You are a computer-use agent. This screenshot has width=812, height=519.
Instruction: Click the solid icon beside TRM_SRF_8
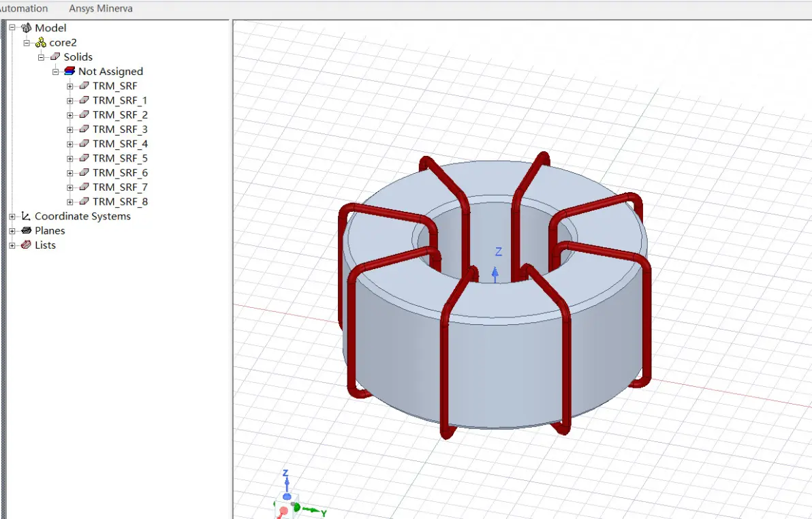(84, 202)
